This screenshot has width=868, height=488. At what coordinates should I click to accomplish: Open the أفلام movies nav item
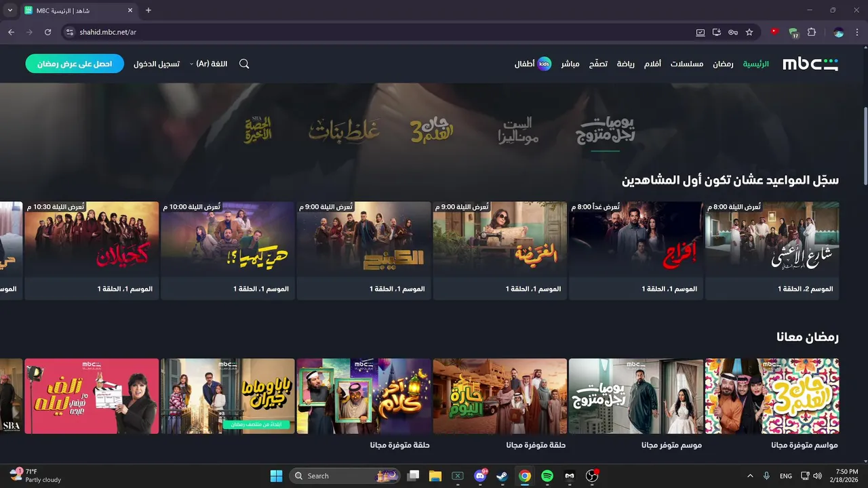tap(652, 64)
